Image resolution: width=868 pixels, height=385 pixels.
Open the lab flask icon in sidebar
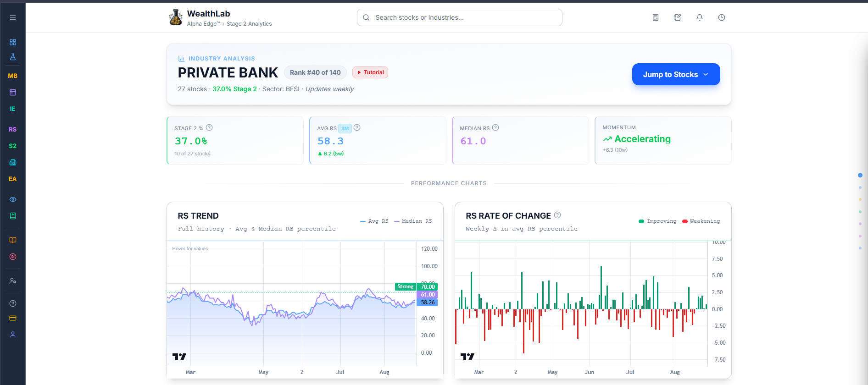point(13,57)
